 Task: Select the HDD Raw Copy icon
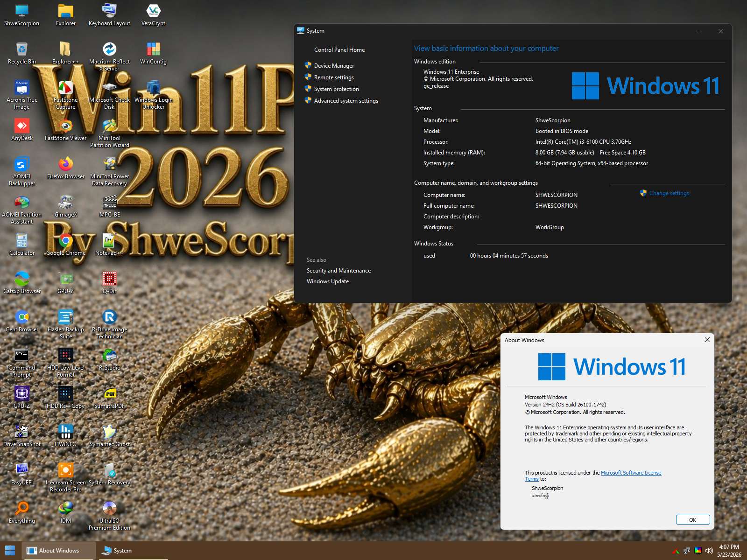point(66,398)
